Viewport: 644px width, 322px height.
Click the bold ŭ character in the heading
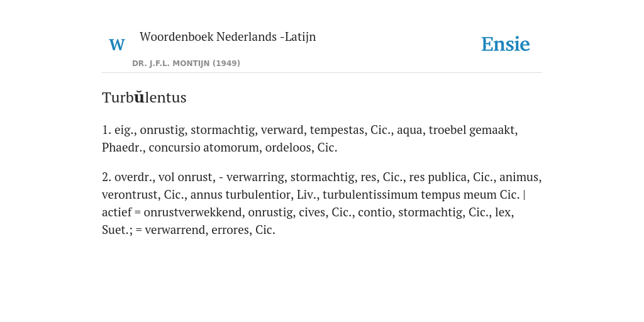click(x=140, y=97)
